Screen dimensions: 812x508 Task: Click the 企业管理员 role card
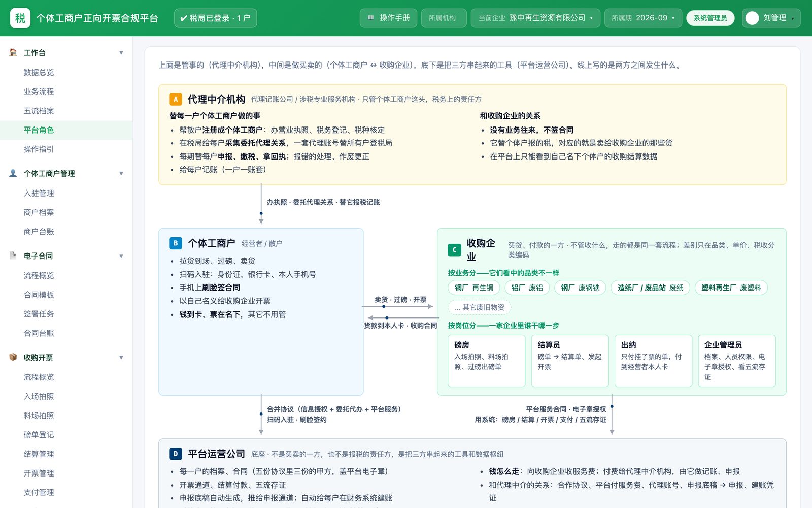pyautogui.click(x=737, y=361)
